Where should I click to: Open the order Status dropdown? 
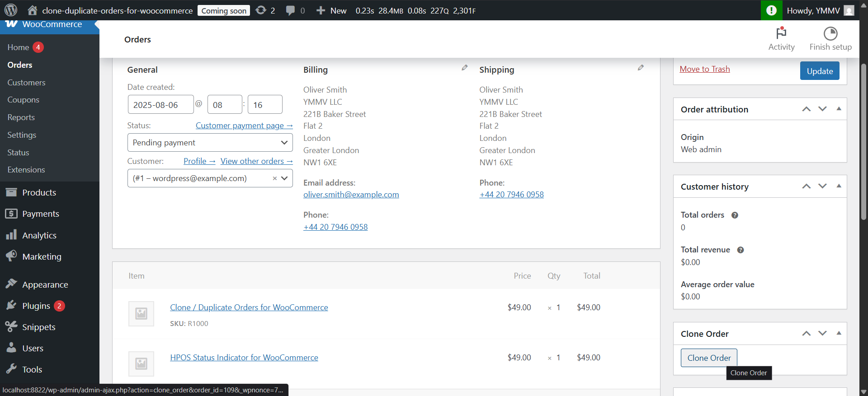coord(210,143)
